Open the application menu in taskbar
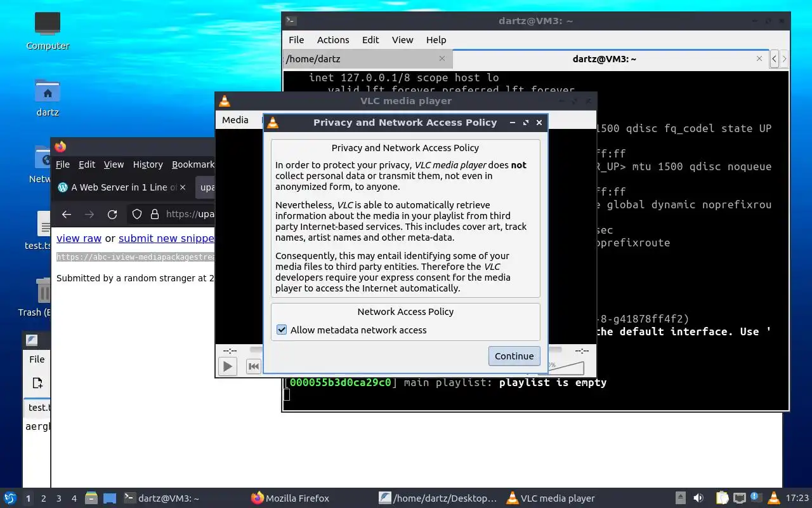This screenshot has height=508, width=812. coord(10,498)
